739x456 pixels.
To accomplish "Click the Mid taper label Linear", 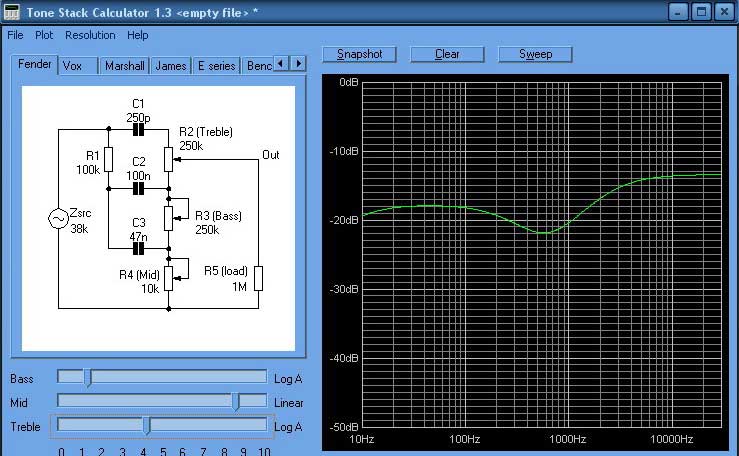I will point(288,403).
